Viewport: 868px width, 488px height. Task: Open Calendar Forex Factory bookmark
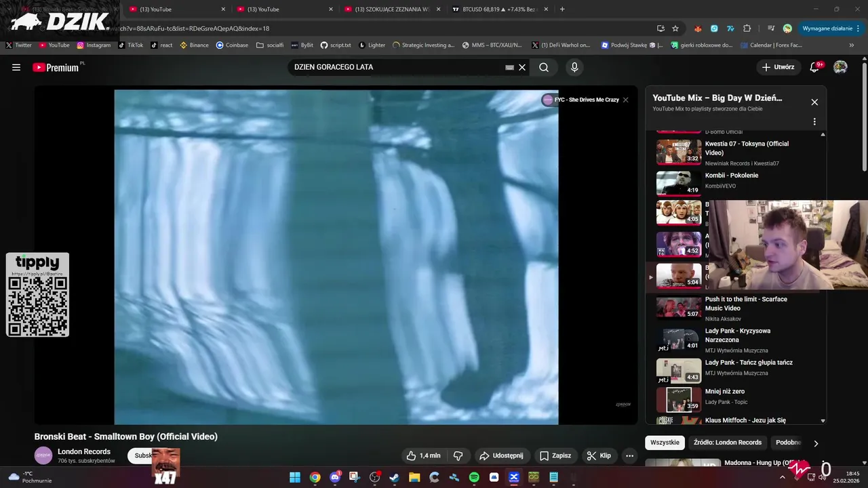coord(770,45)
